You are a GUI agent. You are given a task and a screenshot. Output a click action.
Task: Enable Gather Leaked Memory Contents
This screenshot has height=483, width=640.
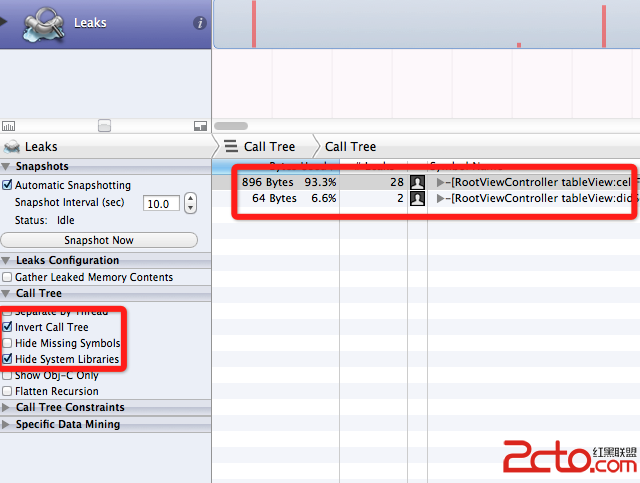click(7, 277)
